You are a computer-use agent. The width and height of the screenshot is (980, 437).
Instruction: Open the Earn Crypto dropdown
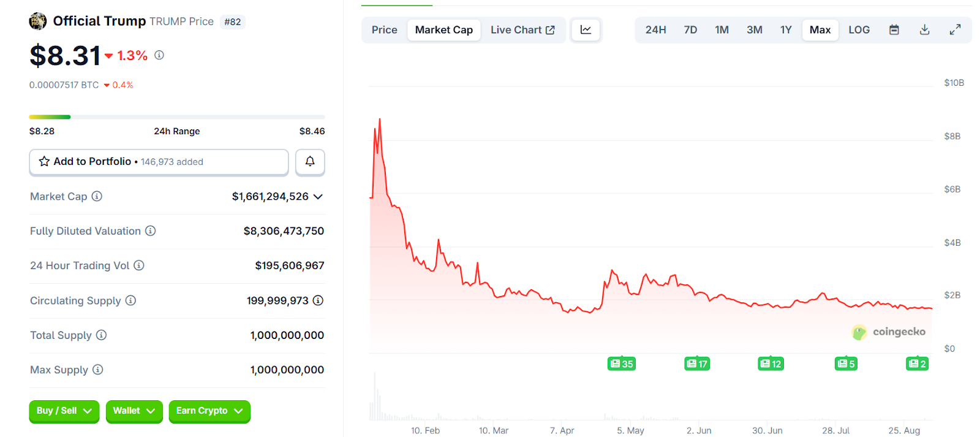click(x=209, y=411)
